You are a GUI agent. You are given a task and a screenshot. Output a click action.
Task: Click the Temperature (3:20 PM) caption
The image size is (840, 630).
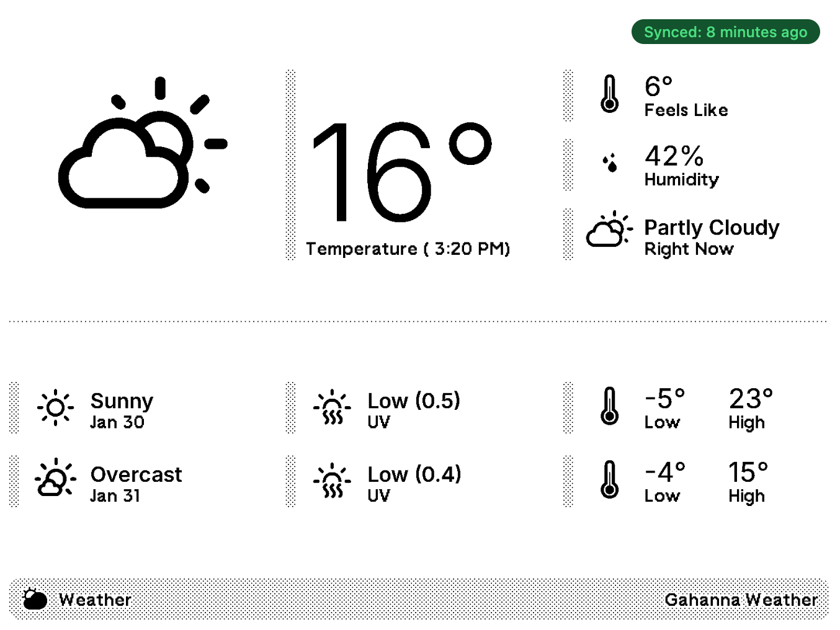click(x=408, y=249)
